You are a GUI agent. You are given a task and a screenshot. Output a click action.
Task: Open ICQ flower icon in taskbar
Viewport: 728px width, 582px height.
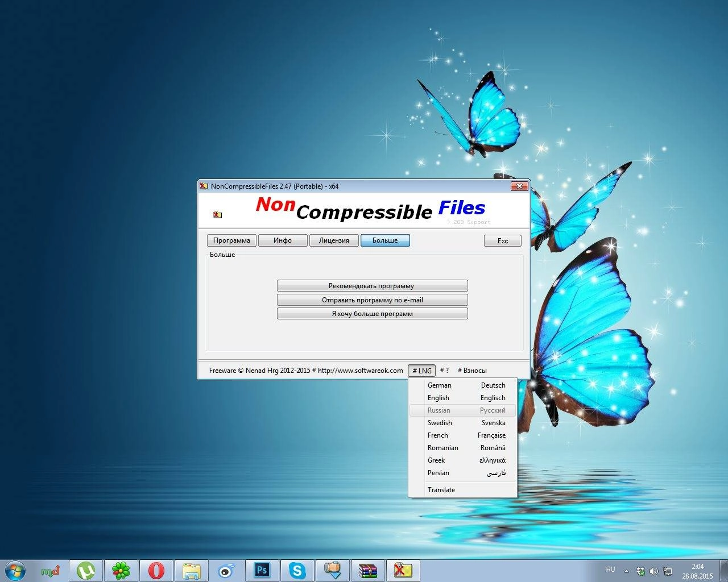121,570
